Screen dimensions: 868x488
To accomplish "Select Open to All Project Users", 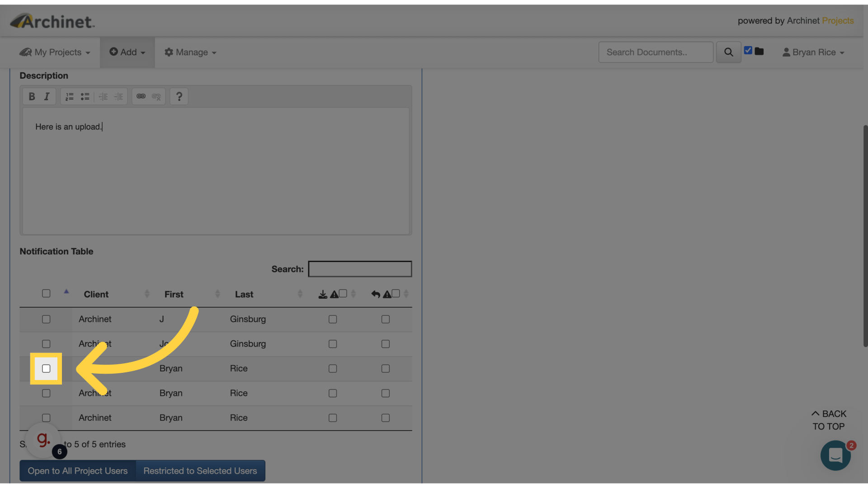I will pos(77,470).
